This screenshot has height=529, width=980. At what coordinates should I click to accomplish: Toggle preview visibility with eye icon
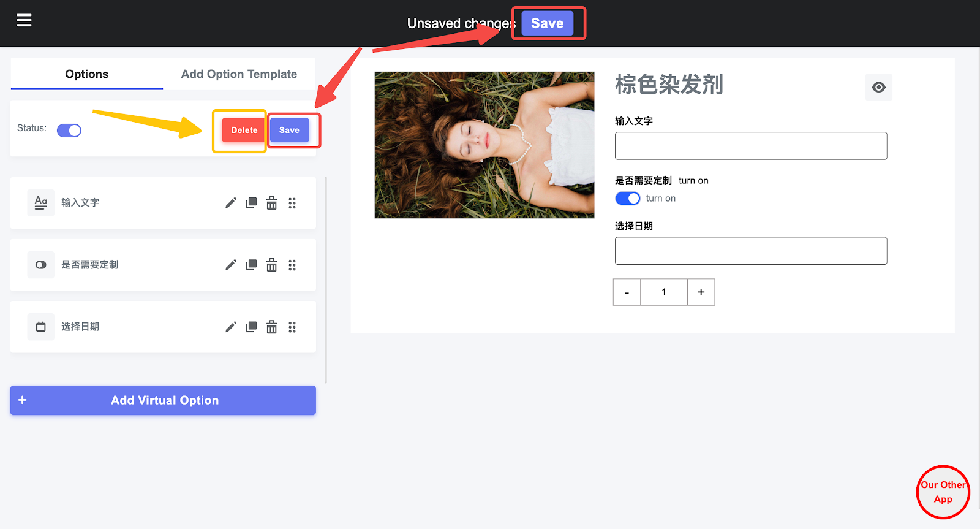pos(878,87)
